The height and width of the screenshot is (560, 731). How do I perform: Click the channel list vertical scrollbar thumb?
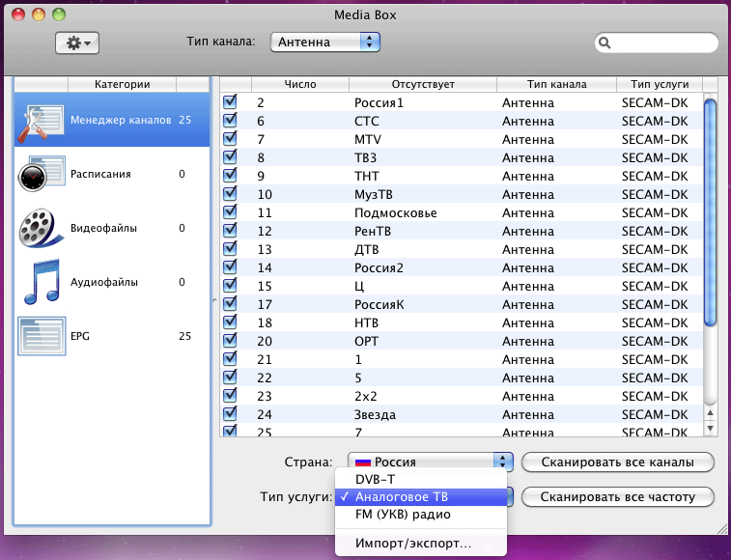coord(710,212)
